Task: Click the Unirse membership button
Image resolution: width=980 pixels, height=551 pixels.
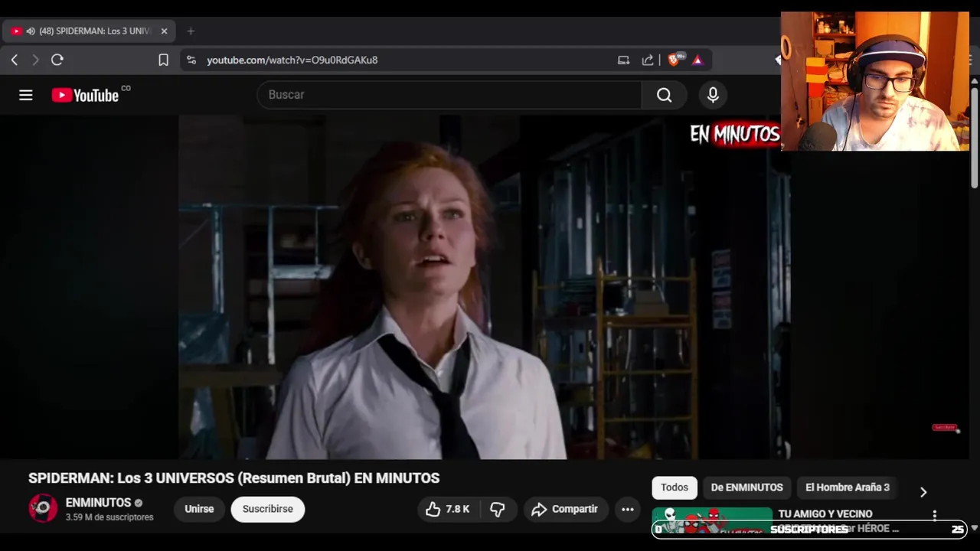Action: (199, 509)
